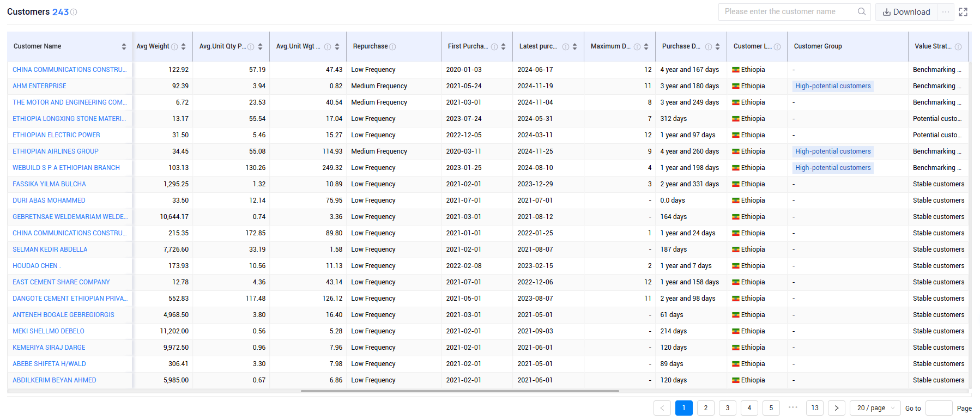This screenshot has height=420, width=980.
Task: Go to previous page arrow
Action: click(x=662, y=408)
